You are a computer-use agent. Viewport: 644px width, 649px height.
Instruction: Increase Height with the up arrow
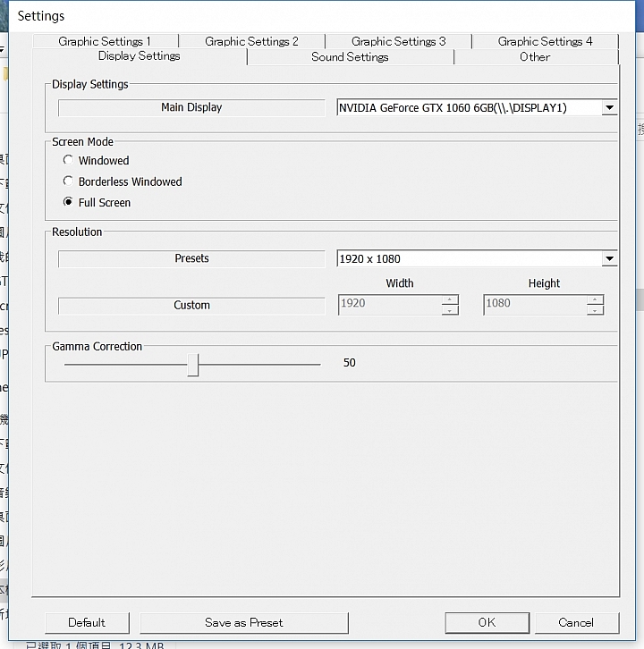pyautogui.click(x=595, y=299)
